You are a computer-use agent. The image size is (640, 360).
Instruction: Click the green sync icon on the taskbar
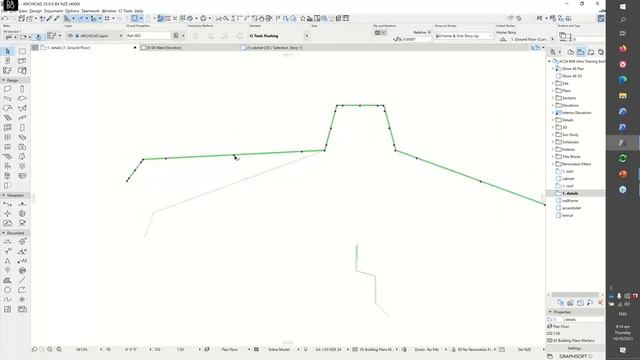pos(623,158)
